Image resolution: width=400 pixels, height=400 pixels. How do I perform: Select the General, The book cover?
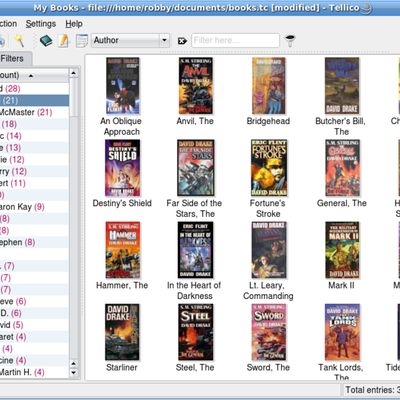(x=342, y=168)
